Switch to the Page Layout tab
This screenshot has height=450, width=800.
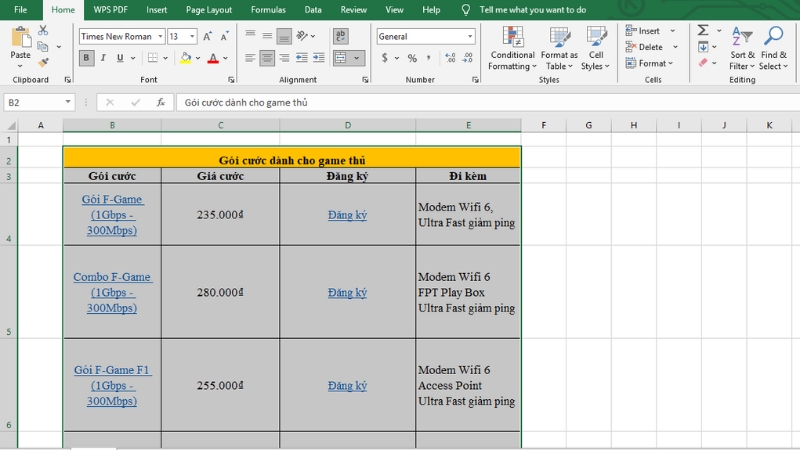211,10
